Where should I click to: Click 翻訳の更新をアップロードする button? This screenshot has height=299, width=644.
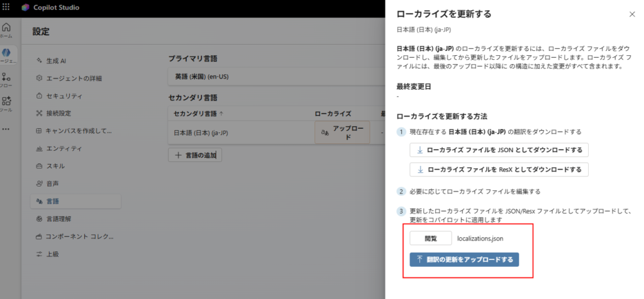(464, 259)
